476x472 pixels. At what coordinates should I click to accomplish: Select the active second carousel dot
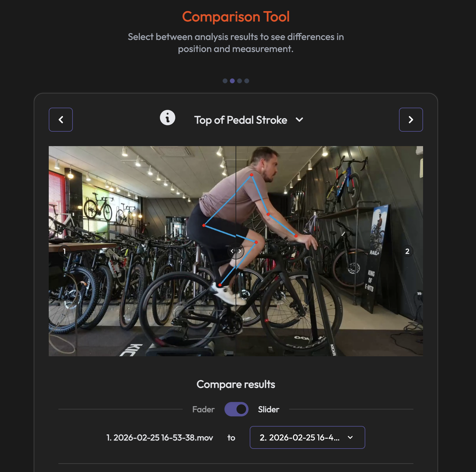click(x=232, y=81)
